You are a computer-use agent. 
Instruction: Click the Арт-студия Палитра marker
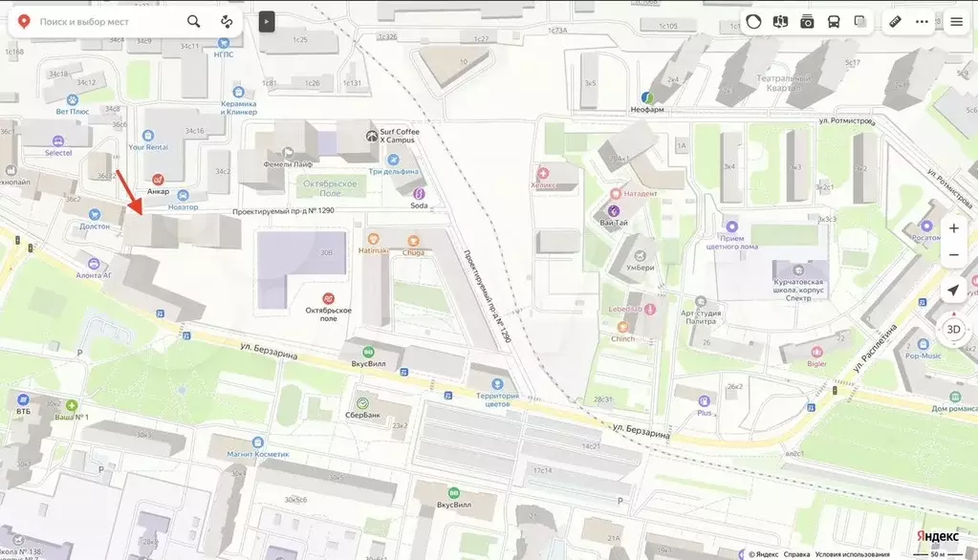[701, 302]
